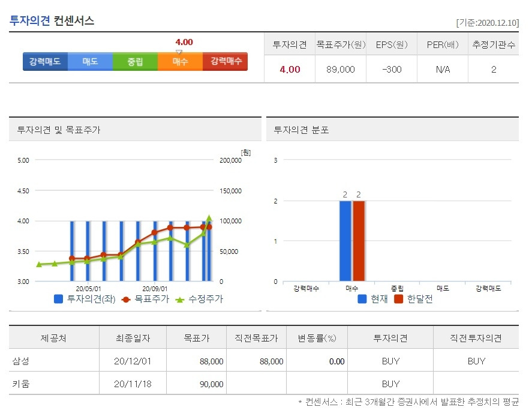
Task: Click the 키움 provider row
Action: [264, 383]
